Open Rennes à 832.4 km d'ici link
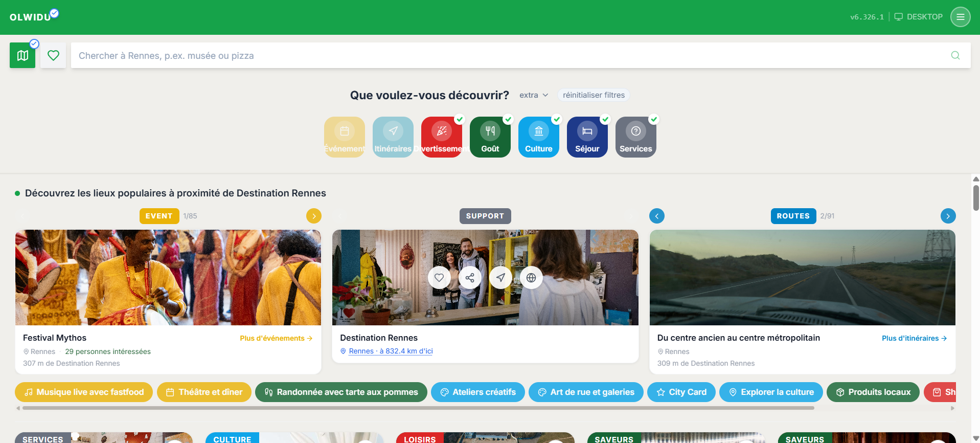This screenshot has height=443, width=980. [x=391, y=351]
